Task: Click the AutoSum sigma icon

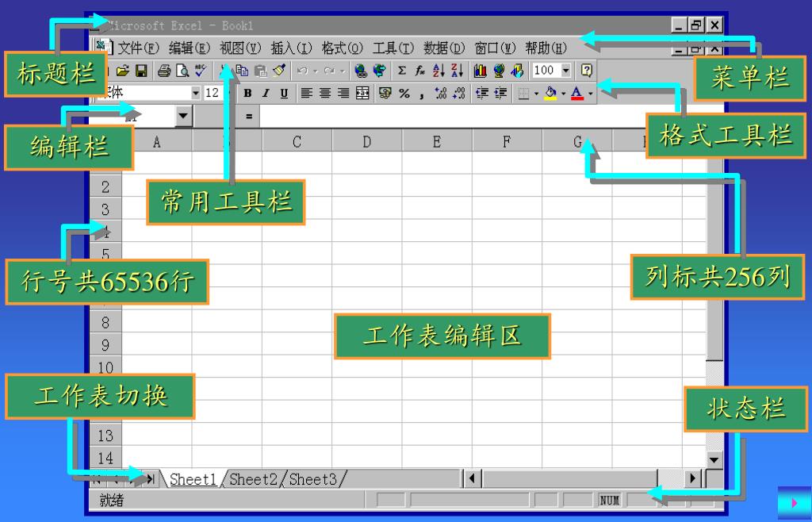Action: 402,71
